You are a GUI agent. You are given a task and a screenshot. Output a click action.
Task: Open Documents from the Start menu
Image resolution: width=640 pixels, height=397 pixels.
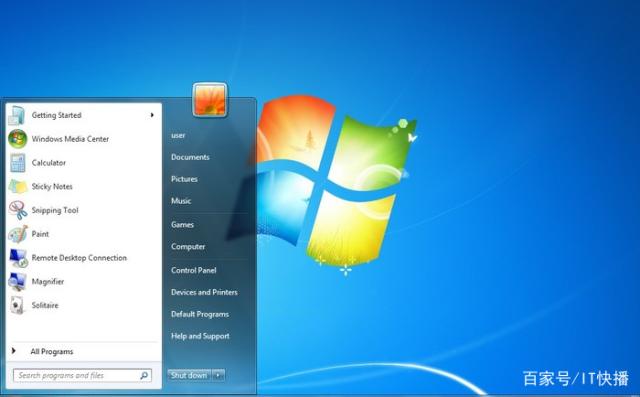[190, 157]
